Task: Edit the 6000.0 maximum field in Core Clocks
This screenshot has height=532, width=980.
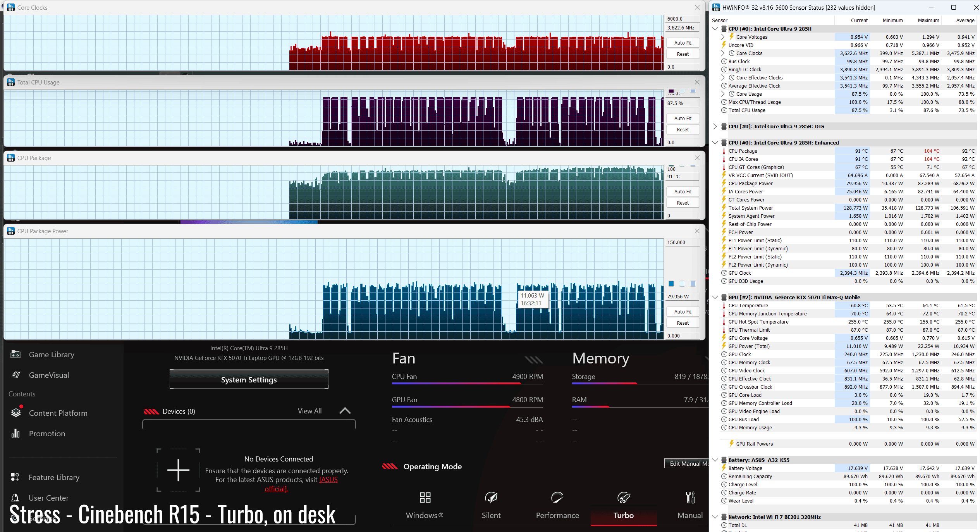Action: point(683,19)
